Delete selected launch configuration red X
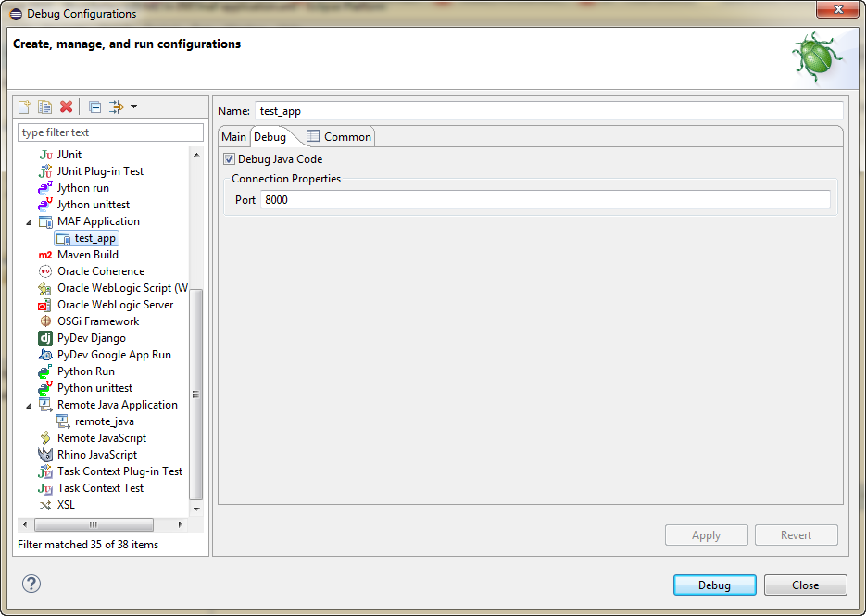The image size is (866, 616). [x=67, y=107]
